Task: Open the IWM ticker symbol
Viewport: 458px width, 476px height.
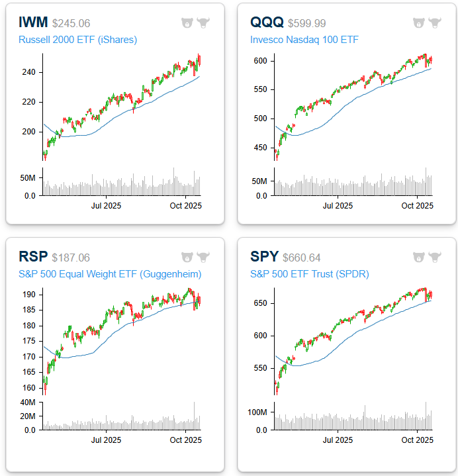Action: [x=34, y=23]
